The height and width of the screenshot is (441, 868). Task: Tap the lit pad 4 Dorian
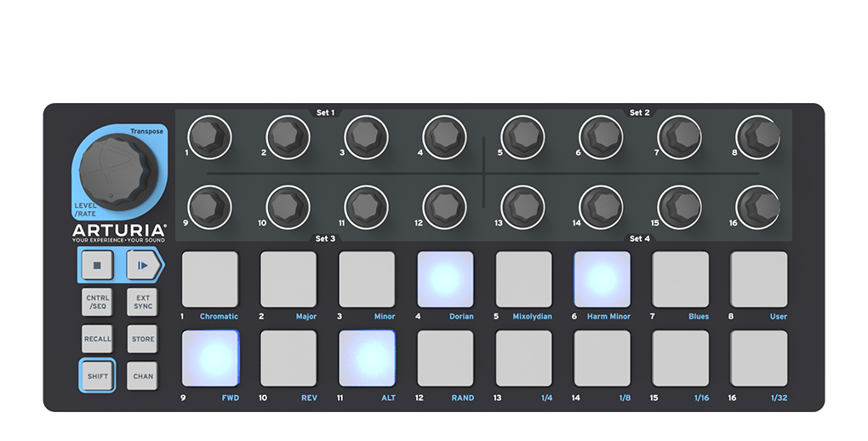click(x=445, y=279)
